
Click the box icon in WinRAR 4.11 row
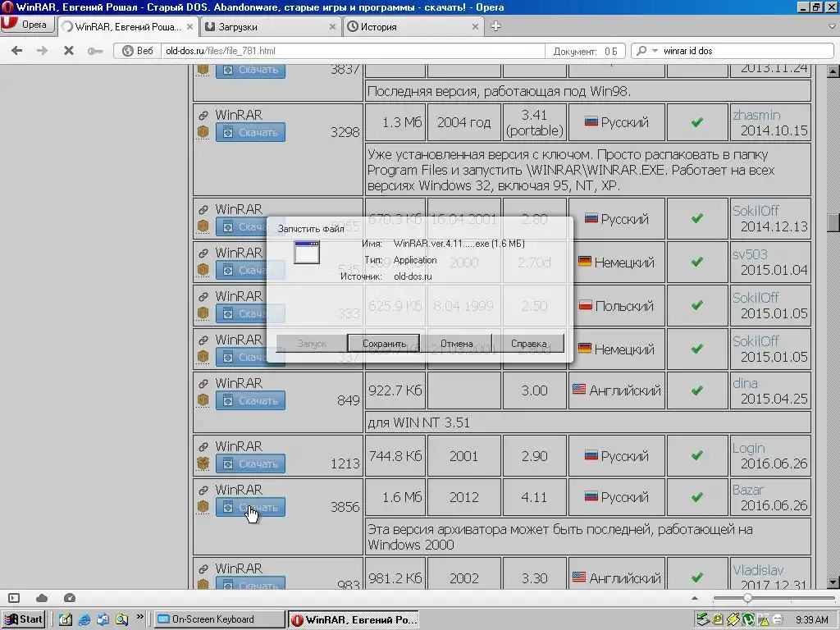click(203, 506)
